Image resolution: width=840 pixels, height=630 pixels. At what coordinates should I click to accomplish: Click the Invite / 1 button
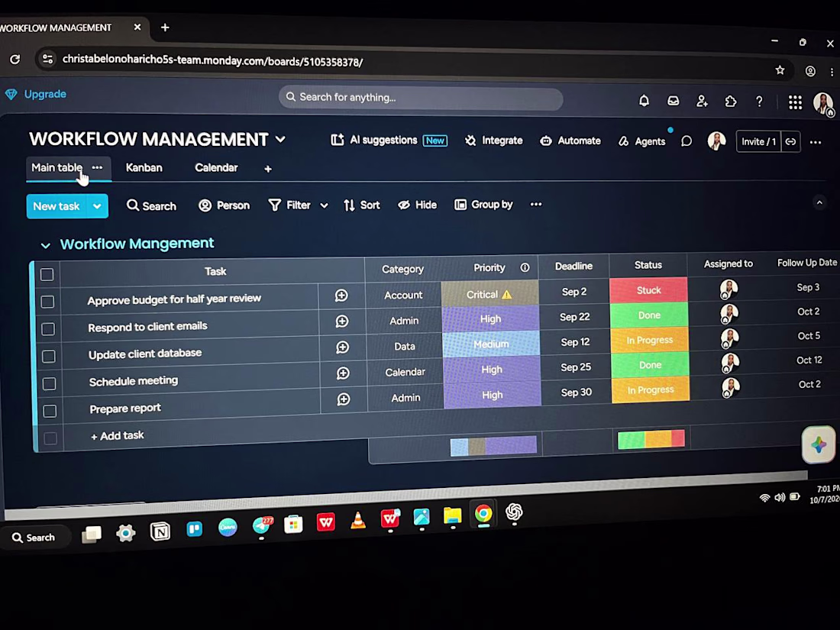tap(758, 142)
